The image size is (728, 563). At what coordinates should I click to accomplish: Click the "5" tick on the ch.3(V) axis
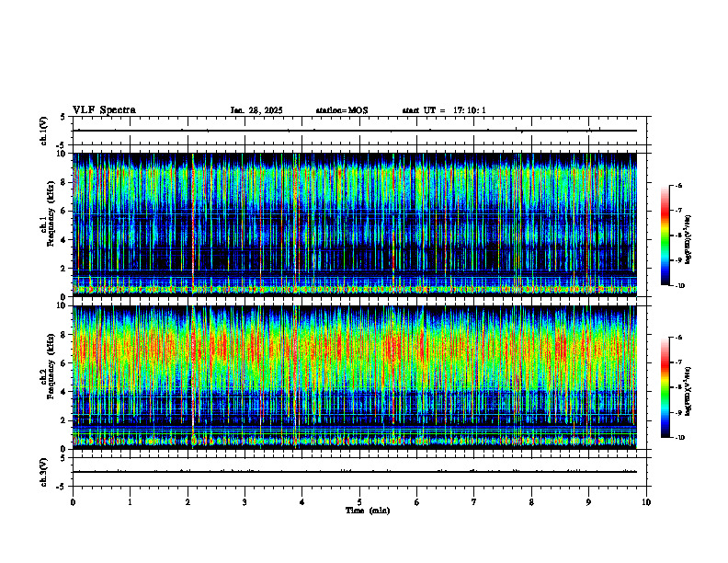(63, 458)
